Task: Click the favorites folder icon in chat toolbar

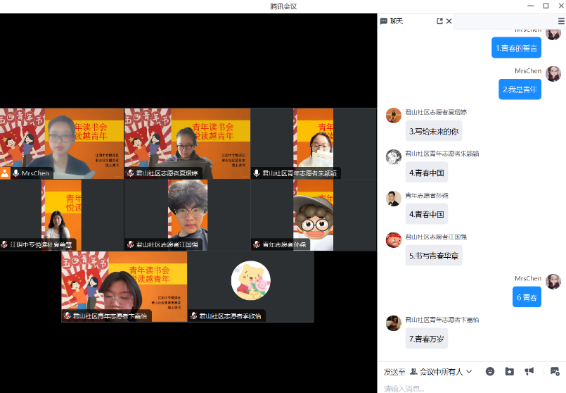Action: click(x=509, y=371)
